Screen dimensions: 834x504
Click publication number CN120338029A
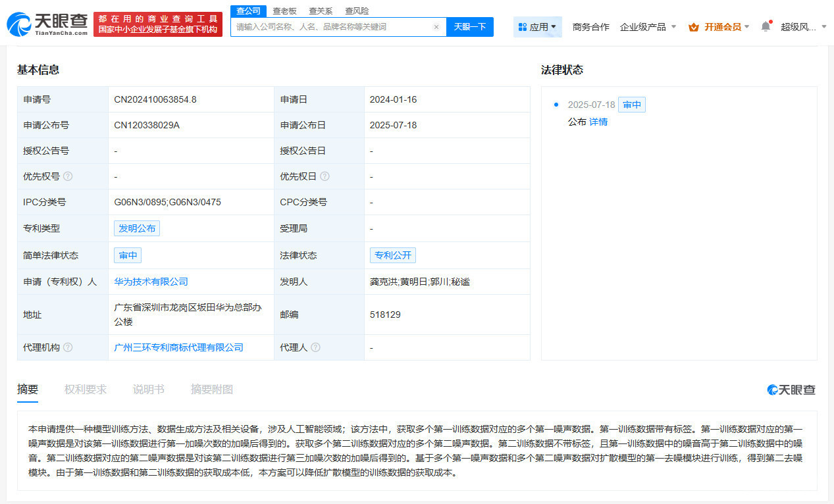click(x=147, y=125)
